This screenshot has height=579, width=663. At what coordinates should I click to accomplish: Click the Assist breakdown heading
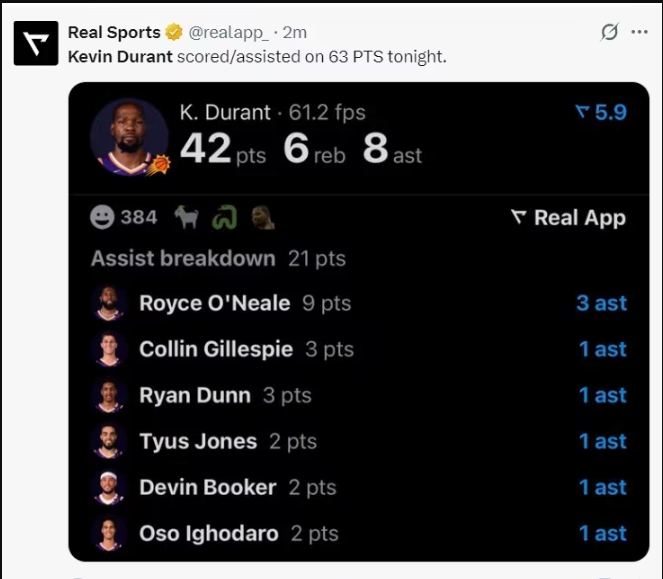(183, 258)
